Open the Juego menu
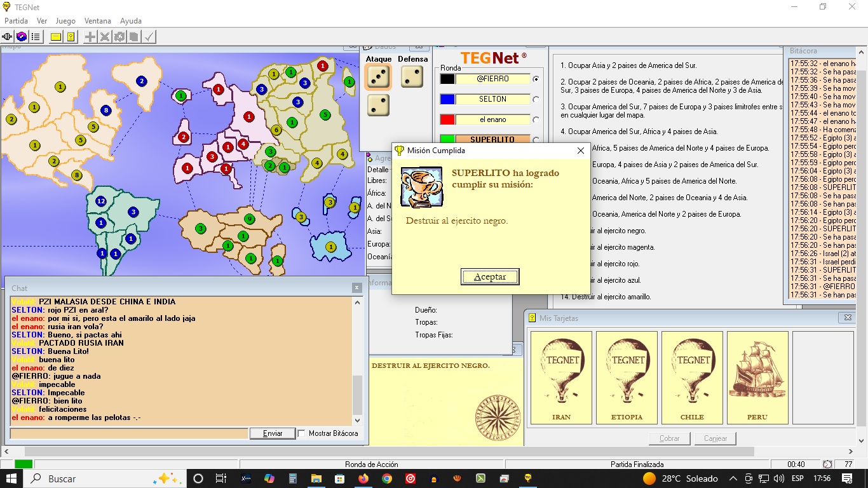Viewport: 868px width, 488px height. point(65,21)
